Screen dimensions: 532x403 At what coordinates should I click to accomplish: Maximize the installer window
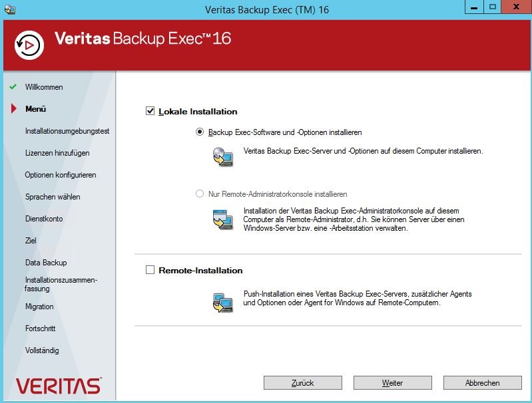[492, 7]
